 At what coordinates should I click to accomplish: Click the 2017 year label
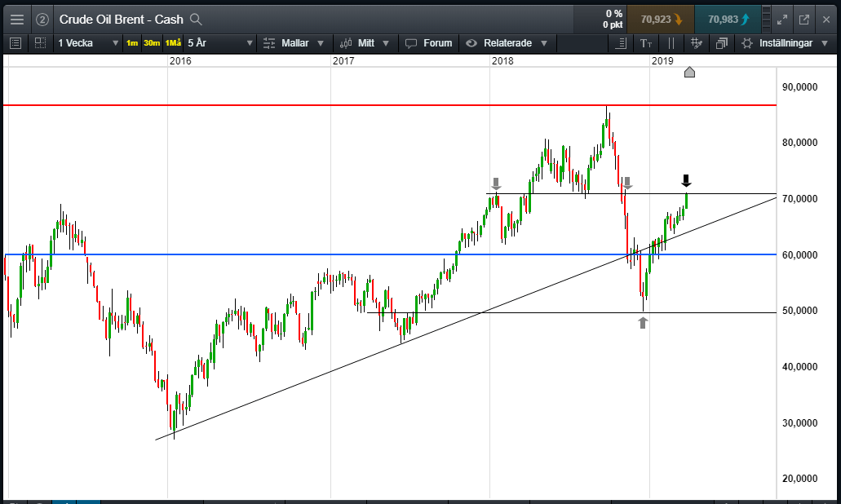tap(343, 60)
